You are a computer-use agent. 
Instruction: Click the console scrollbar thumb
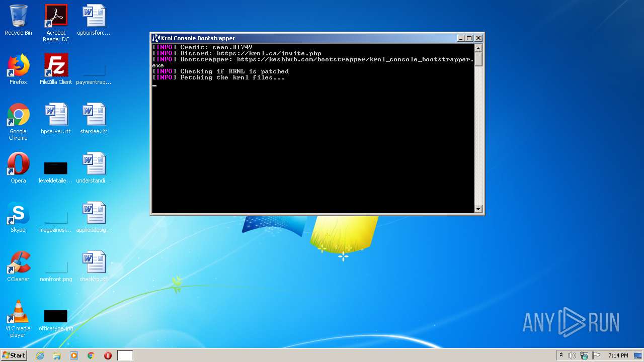coord(478,59)
